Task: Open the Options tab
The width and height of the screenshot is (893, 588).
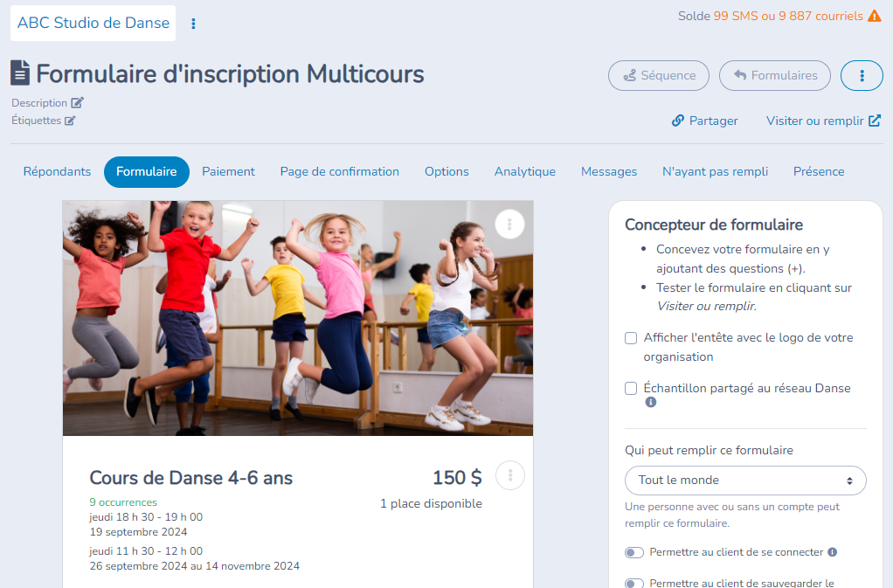Action: 446,172
